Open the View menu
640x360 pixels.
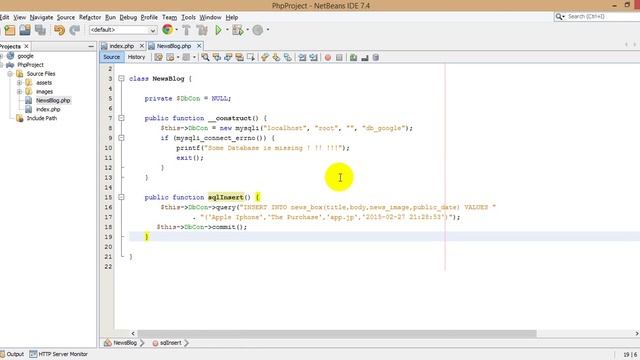click(19, 17)
